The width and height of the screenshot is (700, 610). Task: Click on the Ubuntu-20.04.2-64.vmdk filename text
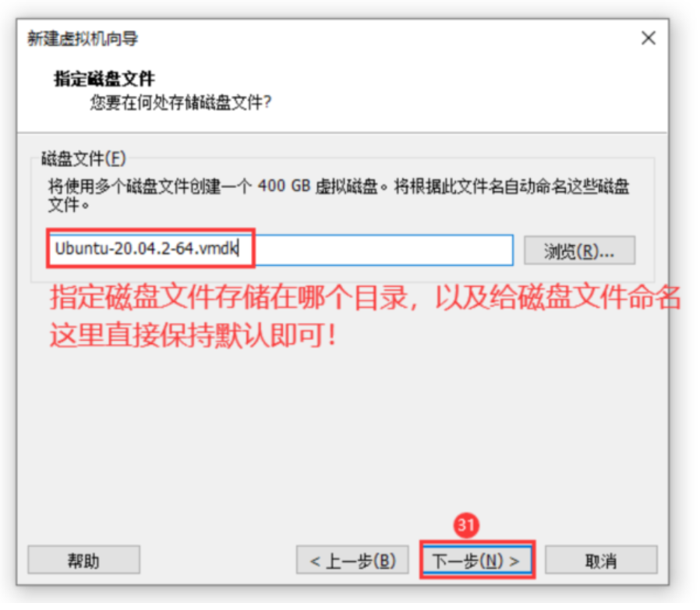coord(147,248)
